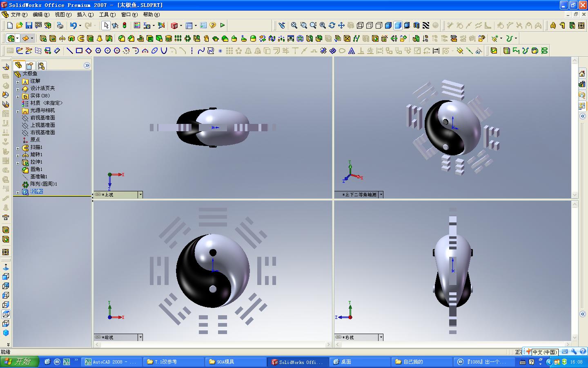Expand the 旋转1 feature node

18,155
